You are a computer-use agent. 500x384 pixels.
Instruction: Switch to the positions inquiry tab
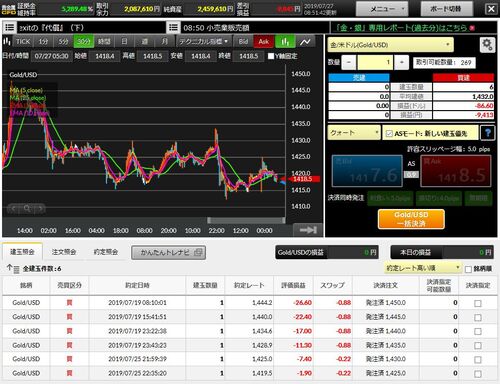point(22,252)
